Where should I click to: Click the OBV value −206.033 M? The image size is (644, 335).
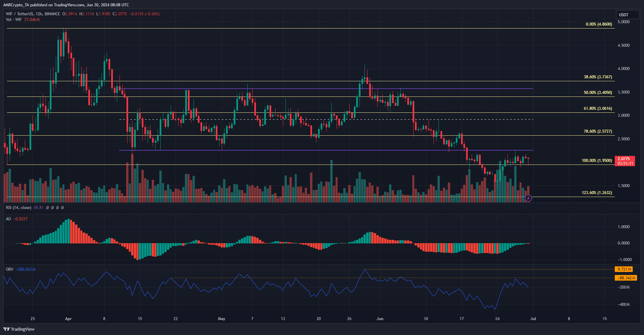point(26,269)
